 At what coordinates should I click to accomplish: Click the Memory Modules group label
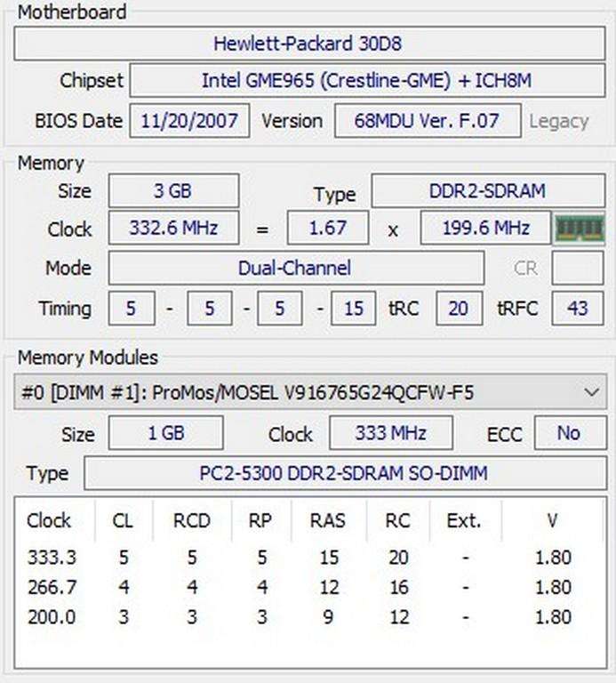tap(87, 358)
